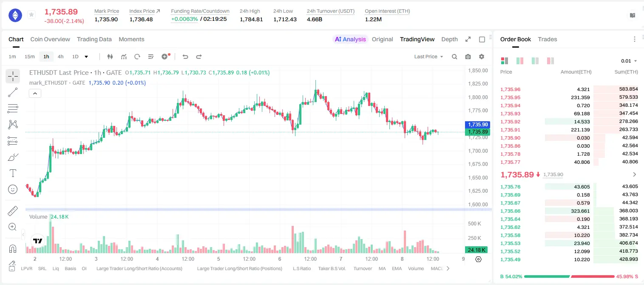Switch to the Trades tab

(x=548, y=39)
